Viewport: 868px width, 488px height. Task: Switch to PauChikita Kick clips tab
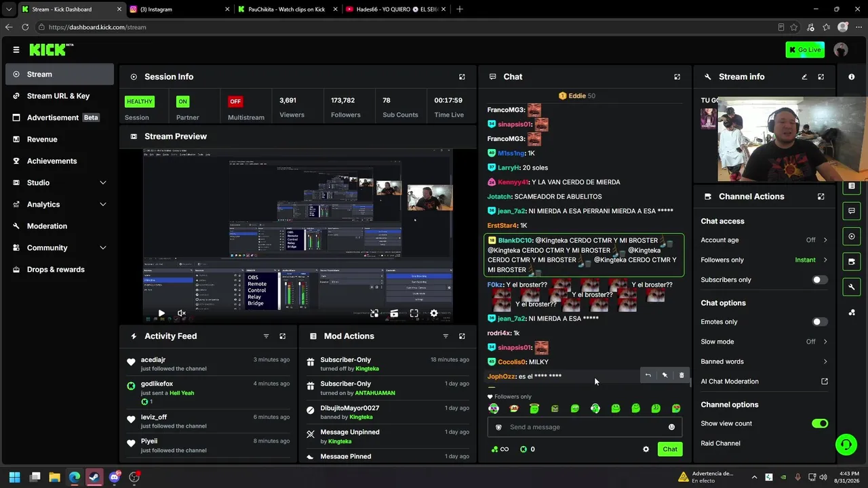(x=288, y=9)
